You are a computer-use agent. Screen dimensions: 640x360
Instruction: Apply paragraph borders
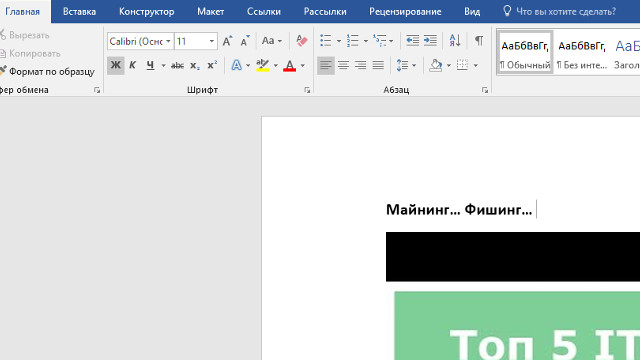pyautogui.click(x=462, y=65)
